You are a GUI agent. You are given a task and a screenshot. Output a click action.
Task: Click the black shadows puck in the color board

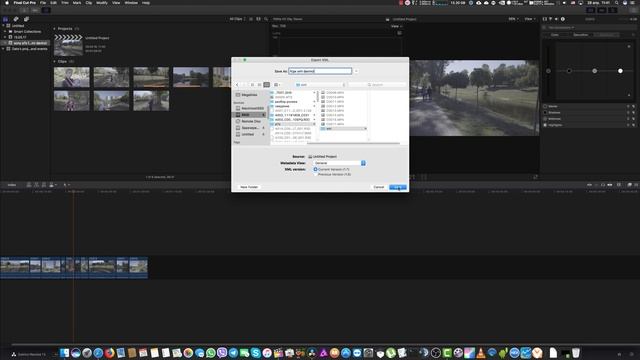pyautogui.click(x=569, y=71)
